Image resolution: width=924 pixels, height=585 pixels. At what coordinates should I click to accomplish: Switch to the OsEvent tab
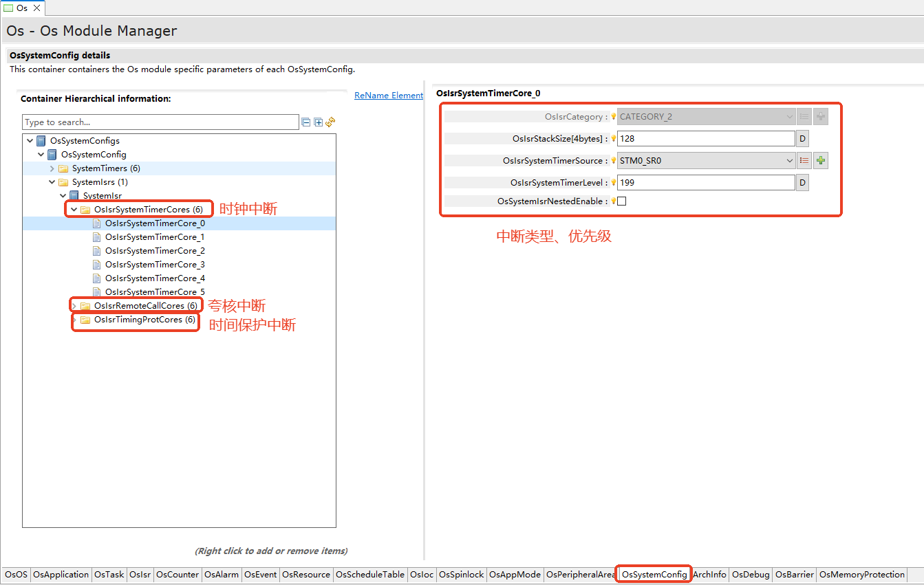[261, 575]
